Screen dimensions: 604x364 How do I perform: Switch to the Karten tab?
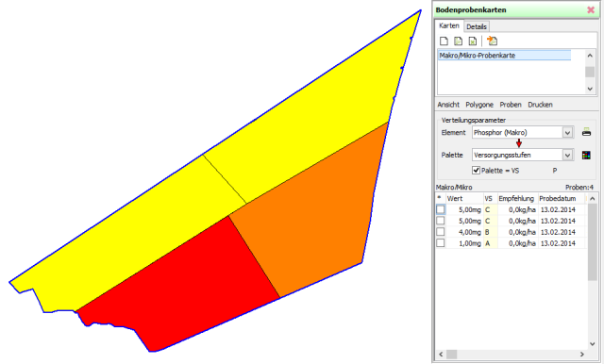pos(449,25)
